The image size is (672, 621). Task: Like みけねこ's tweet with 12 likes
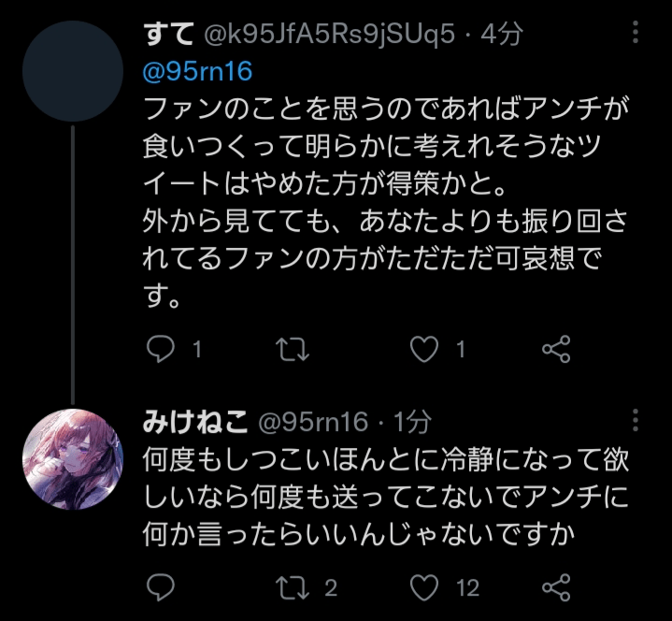[x=426, y=587]
